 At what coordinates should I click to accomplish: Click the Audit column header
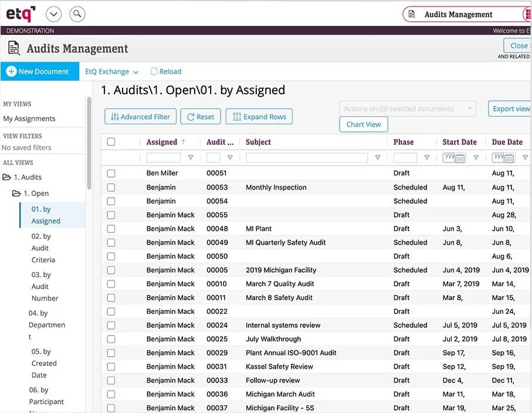click(220, 142)
